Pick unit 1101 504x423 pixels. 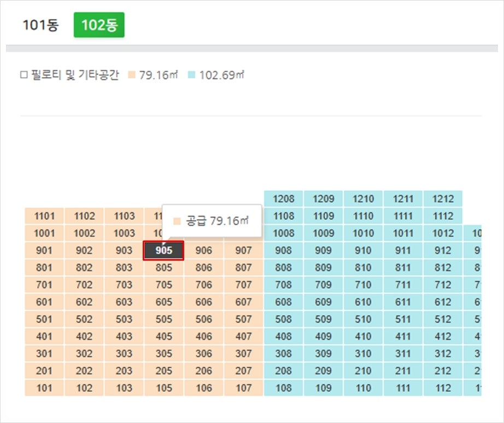(x=44, y=216)
